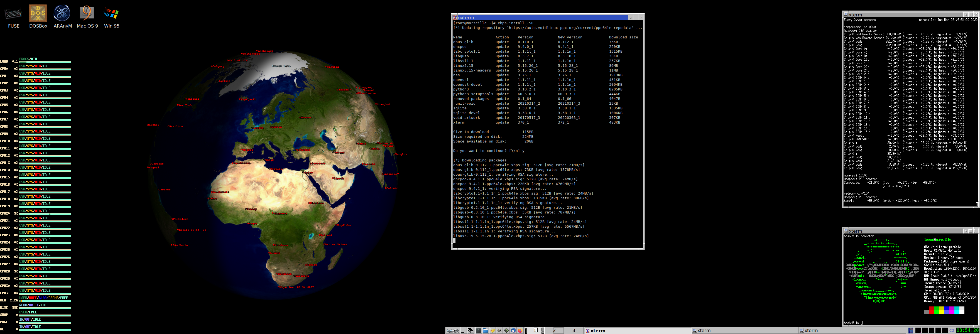This screenshot has width=980, height=334.
Task: Click the cz keyboard layout indicator
Action: point(952,331)
